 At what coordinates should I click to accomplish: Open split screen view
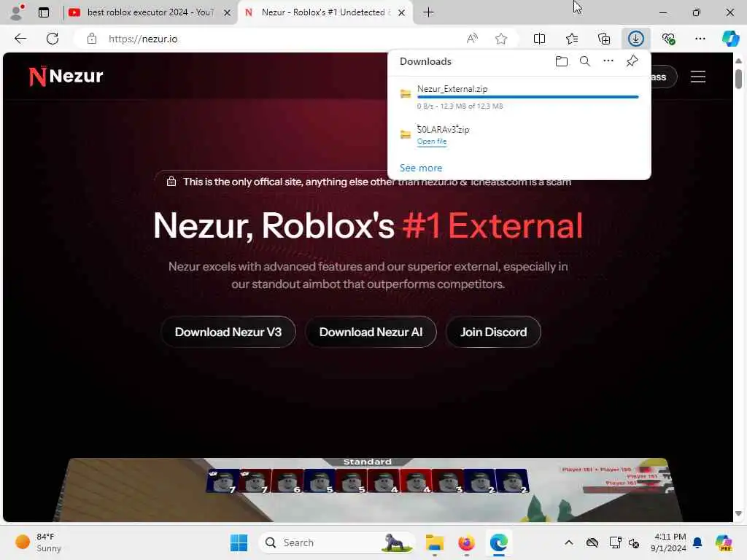point(539,39)
